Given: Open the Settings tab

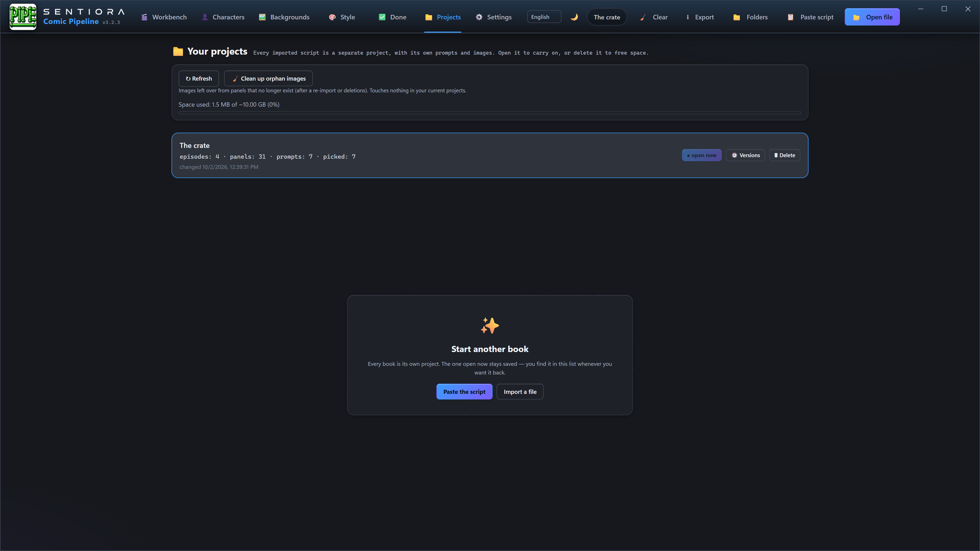Looking at the screenshot, I should [x=494, y=17].
